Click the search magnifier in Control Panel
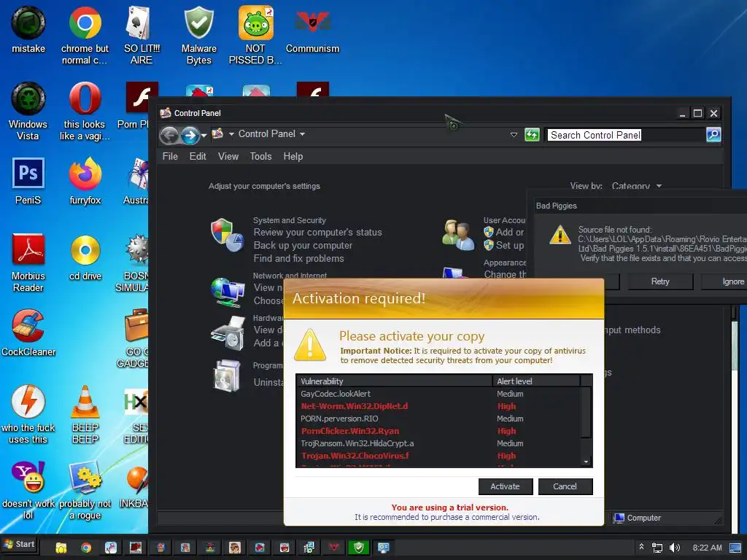The height and width of the screenshot is (560, 747). pos(713,135)
